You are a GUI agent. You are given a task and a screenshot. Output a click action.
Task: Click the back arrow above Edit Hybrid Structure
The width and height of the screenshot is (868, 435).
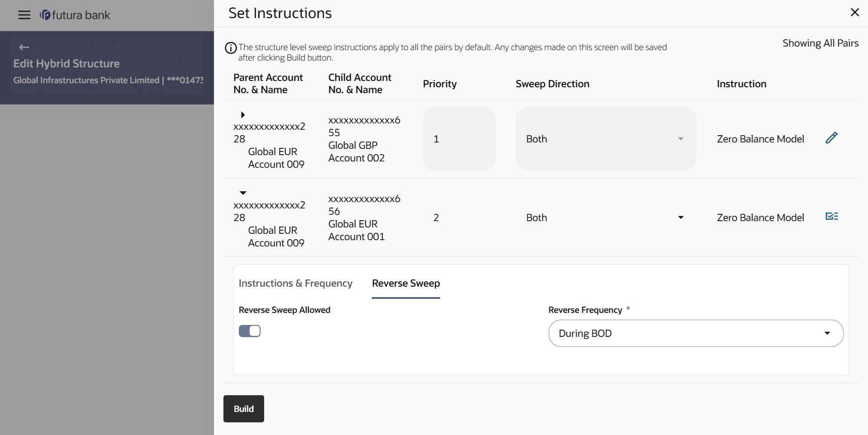point(24,47)
